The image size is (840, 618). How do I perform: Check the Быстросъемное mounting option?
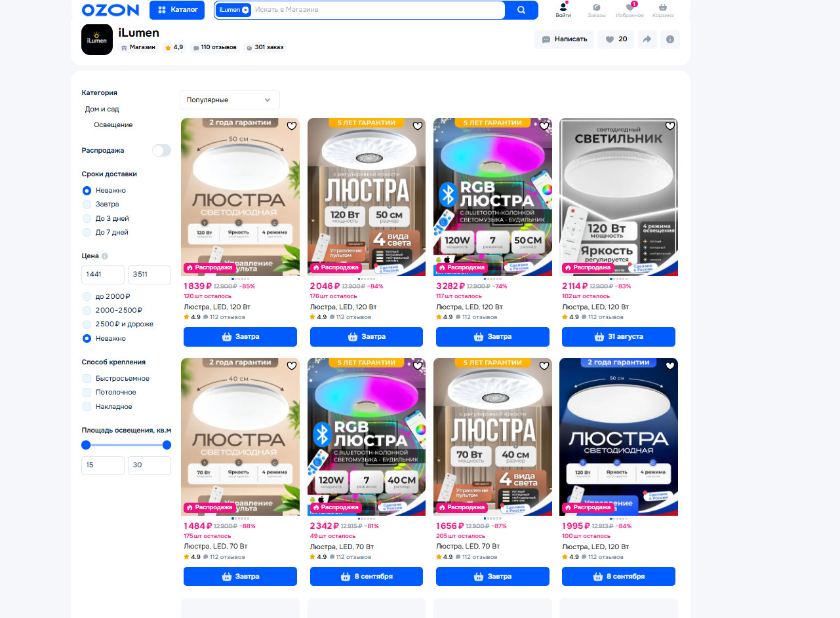tap(87, 379)
